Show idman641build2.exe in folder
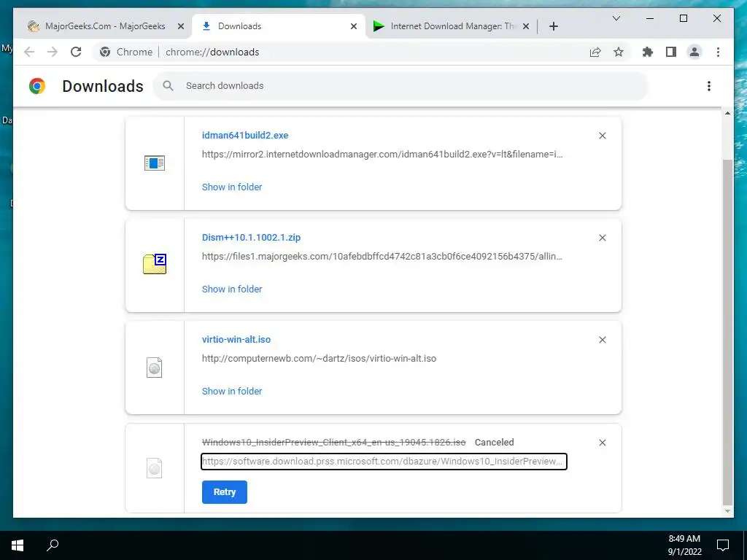 232,187
